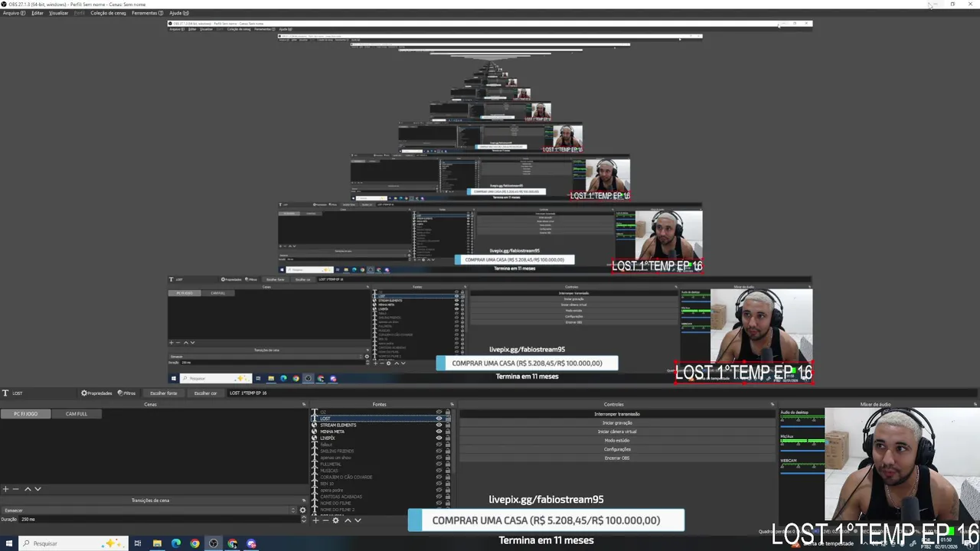Open Propriedades gear for selected source
Screen dimensions: 980x551
coord(96,393)
